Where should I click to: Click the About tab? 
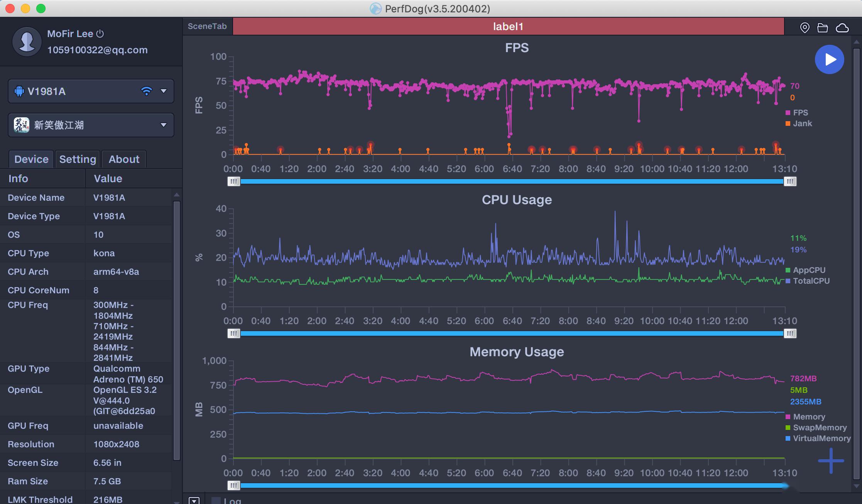[124, 158]
